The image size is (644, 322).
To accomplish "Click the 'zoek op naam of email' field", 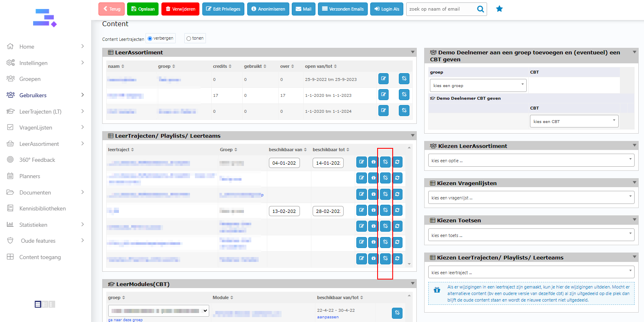I will pyautogui.click(x=441, y=9).
